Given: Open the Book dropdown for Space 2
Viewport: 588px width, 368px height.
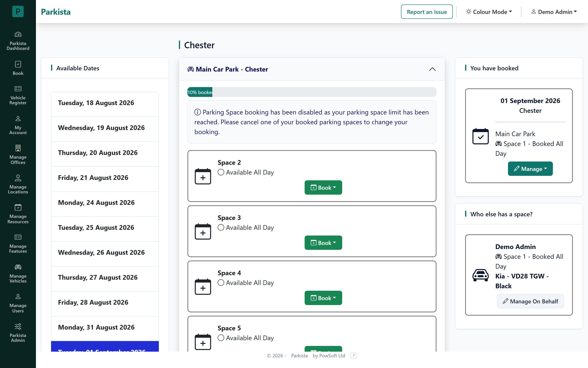Looking at the screenshot, I should tap(323, 187).
